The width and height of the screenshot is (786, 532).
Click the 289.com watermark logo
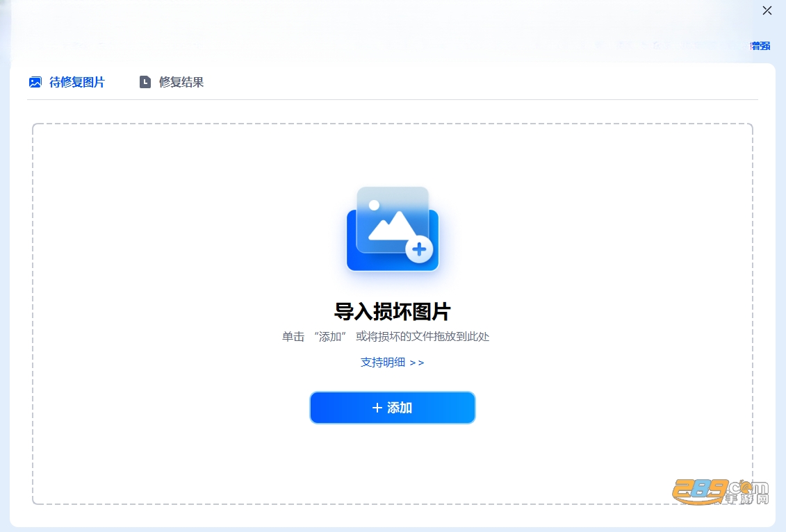pyautogui.click(x=721, y=492)
